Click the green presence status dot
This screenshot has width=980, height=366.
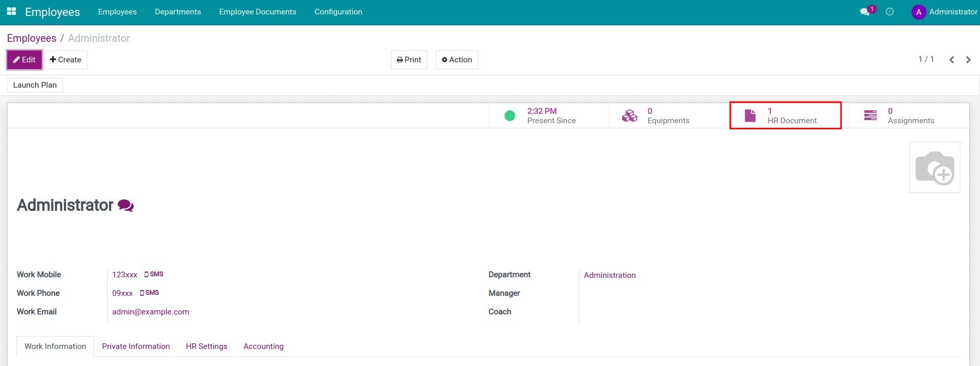click(x=510, y=115)
